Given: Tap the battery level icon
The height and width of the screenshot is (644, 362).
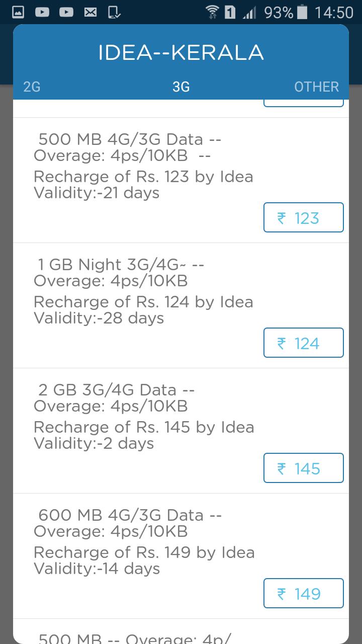Looking at the screenshot, I should pos(302,12).
